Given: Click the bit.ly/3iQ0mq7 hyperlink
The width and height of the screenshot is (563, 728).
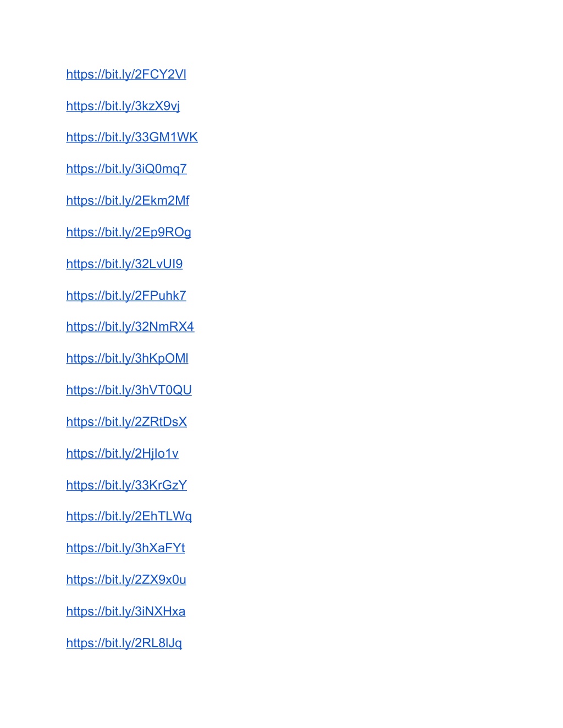Looking at the screenshot, I should click(x=126, y=169).
